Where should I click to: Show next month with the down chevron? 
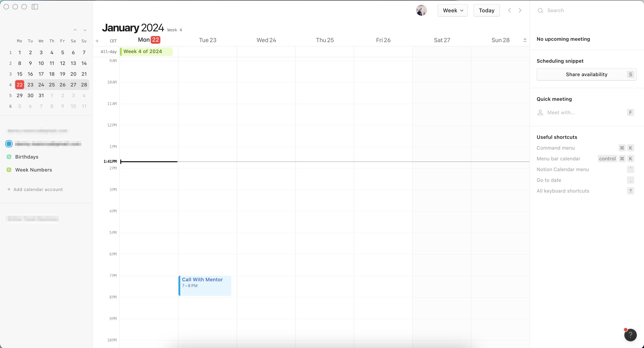click(85, 30)
